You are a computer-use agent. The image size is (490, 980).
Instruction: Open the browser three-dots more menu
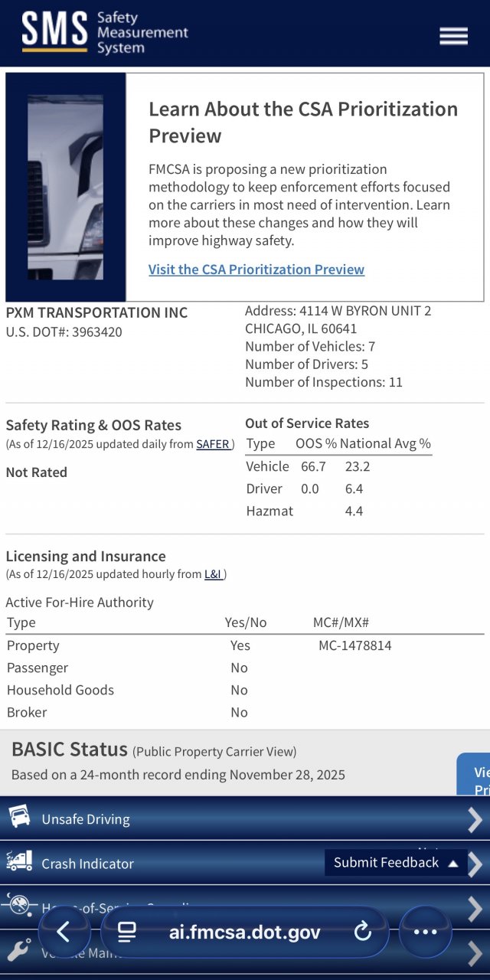[425, 932]
